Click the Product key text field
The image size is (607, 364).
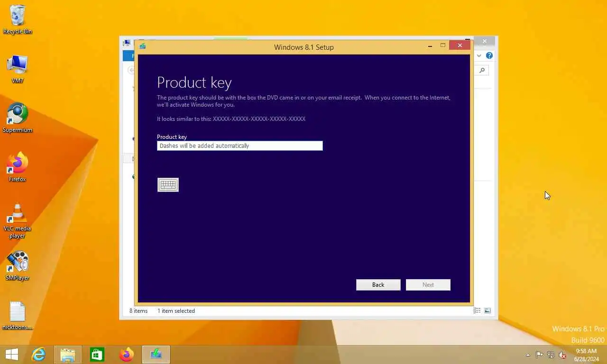click(x=240, y=146)
